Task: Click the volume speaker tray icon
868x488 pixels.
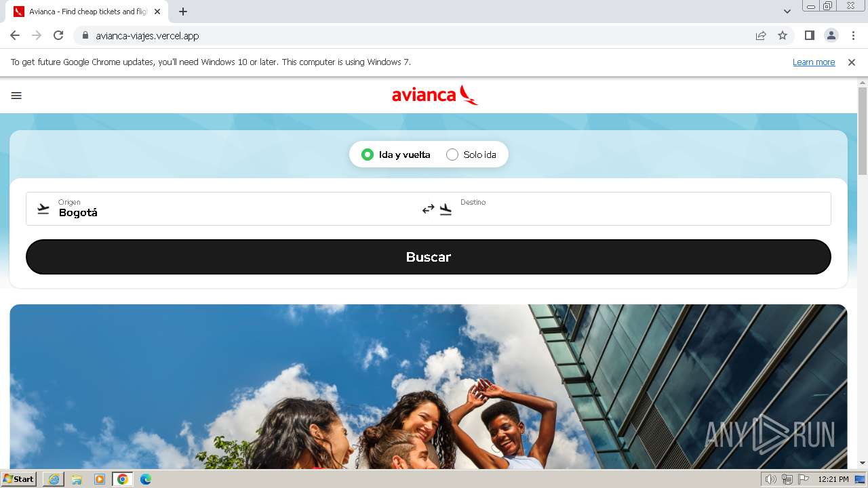Action: (770, 479)
